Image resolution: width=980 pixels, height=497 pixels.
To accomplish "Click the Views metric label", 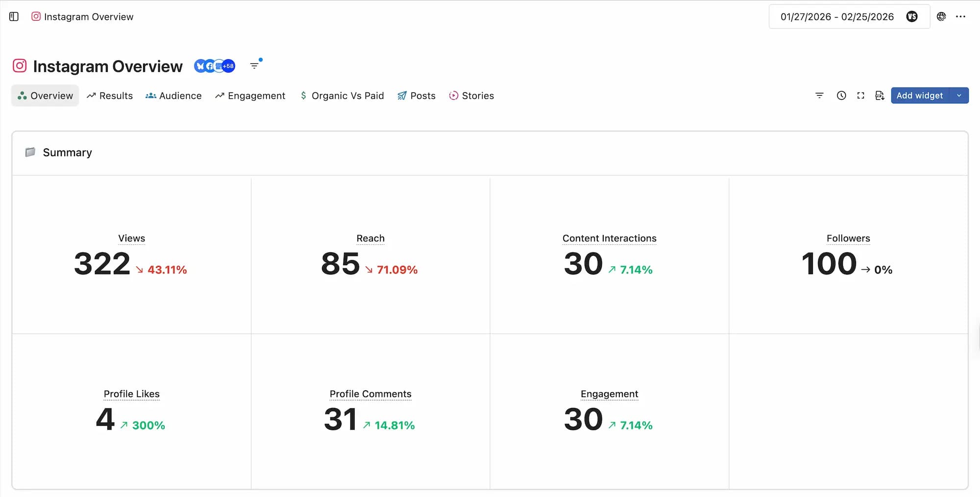I will click(x=131, y=238).
